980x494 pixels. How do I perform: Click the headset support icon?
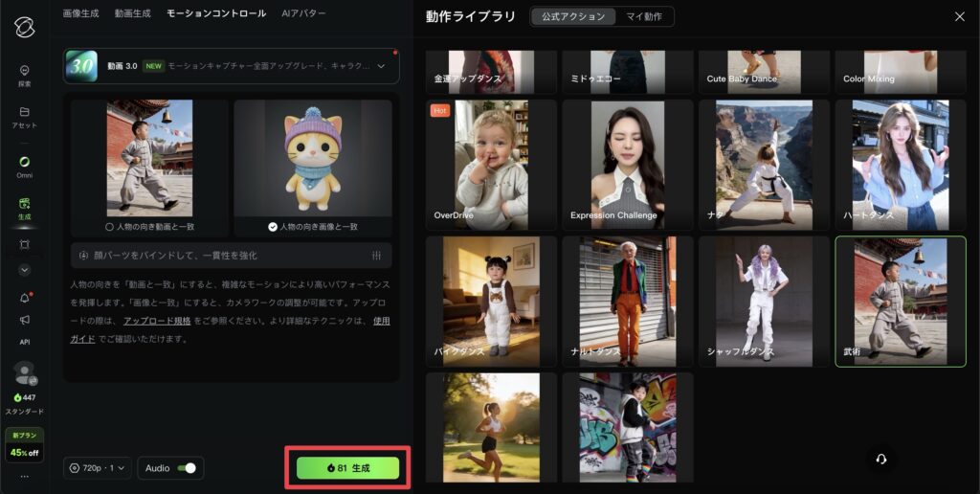[x=881, y=459]
